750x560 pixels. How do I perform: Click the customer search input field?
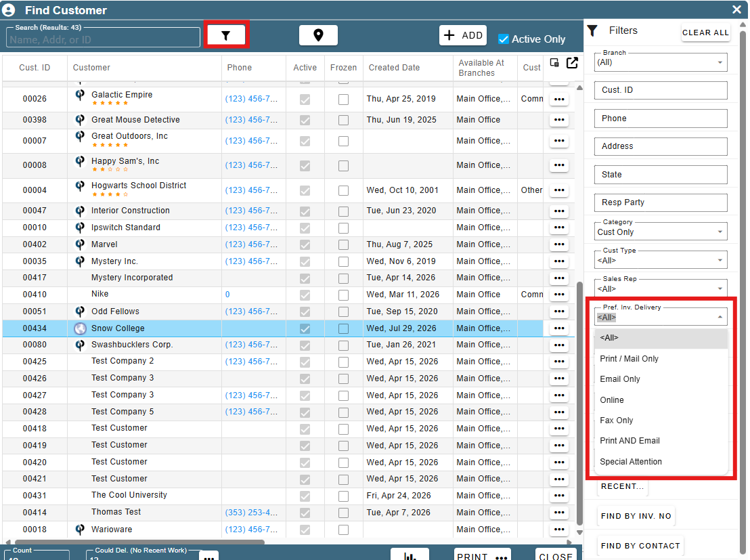(103, 39)
